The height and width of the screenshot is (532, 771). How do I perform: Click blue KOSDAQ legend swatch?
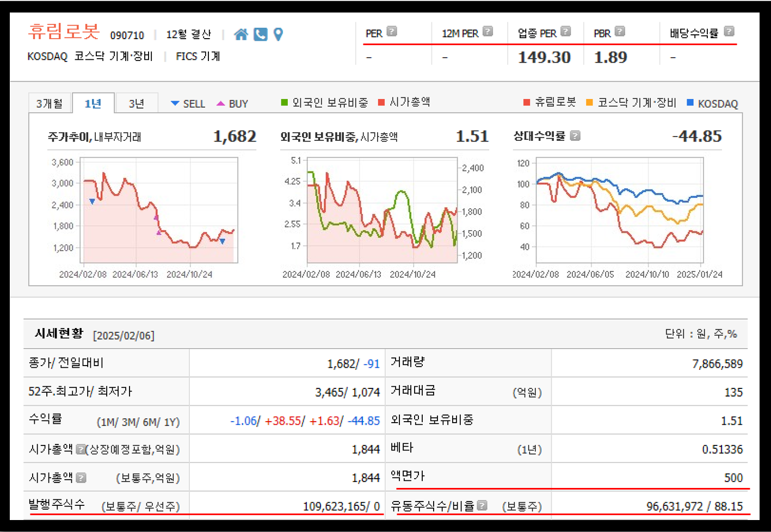[x=690, y=102]
